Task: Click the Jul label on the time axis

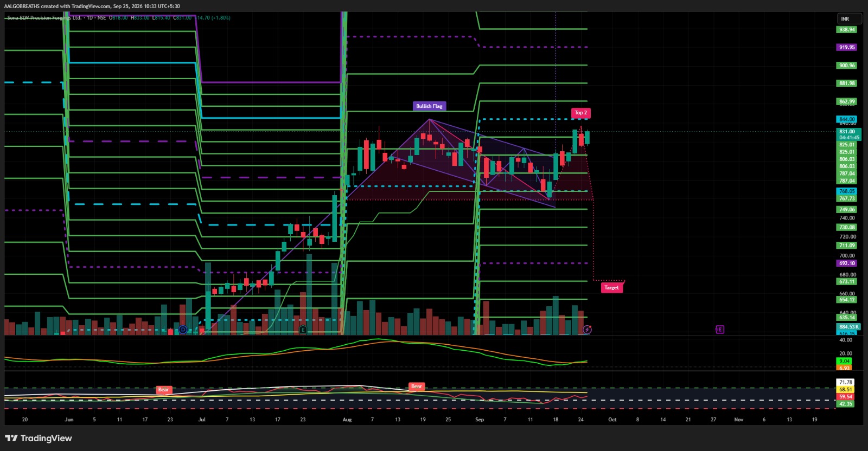Action: point(202,420)
